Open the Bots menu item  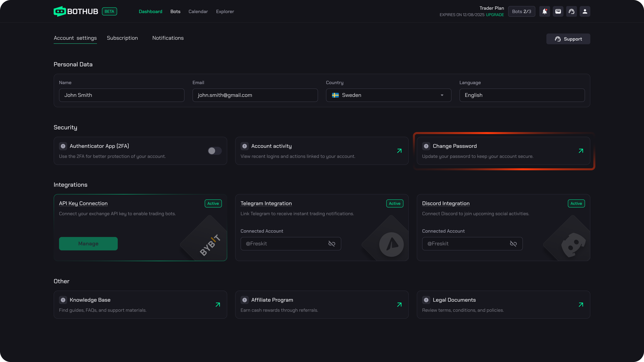coord(175,12)
